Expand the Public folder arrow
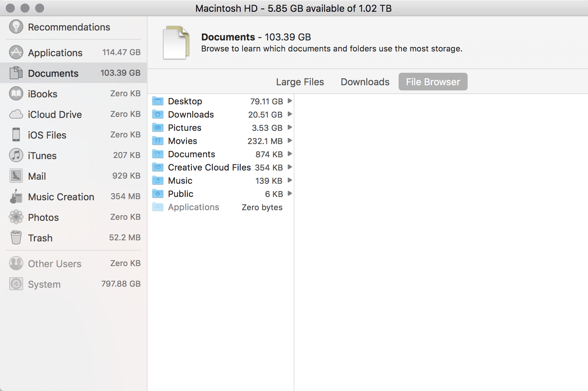588x391 pixels. coord(290,193)
